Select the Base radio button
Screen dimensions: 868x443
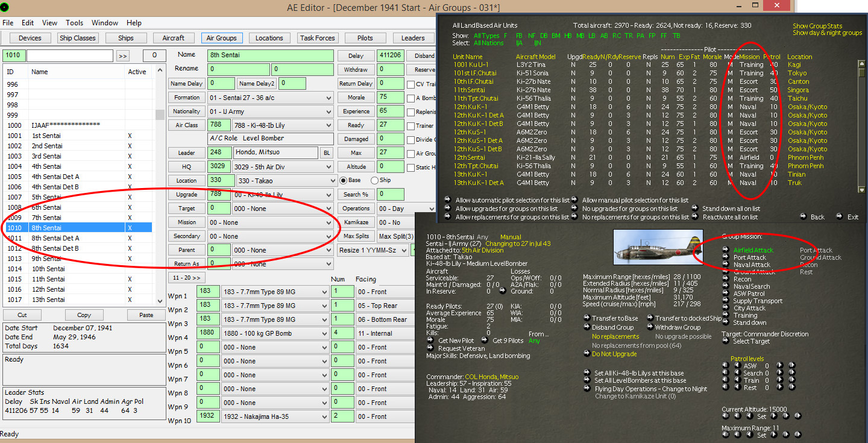click(344, 180)
